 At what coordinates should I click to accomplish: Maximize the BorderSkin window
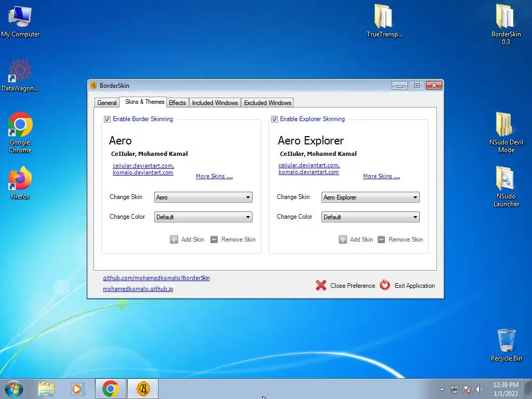[x=417, y=86]
